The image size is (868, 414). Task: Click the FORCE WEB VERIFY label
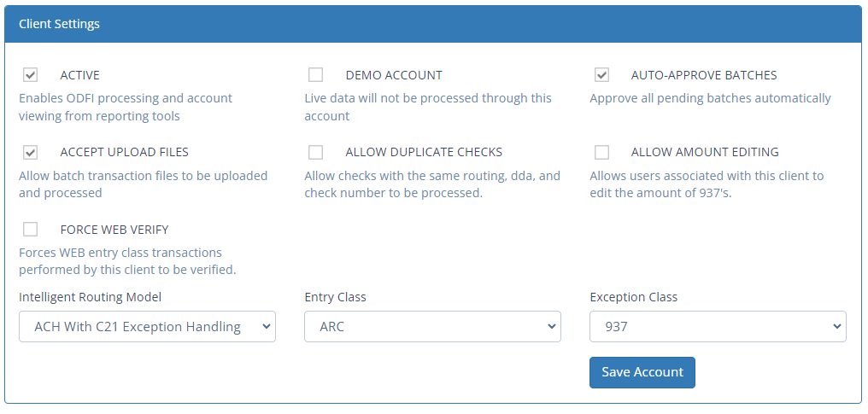(114, 230)
